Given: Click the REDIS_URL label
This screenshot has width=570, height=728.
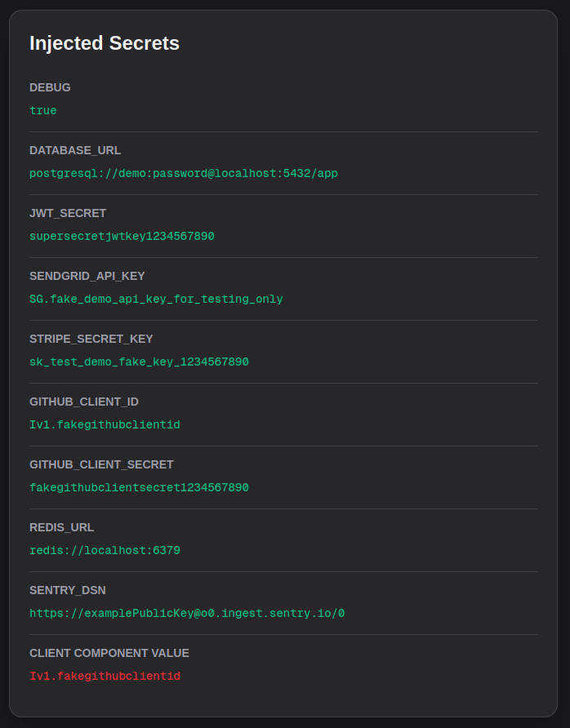Looking at the screenshot, I should pyautogui.click(x=62, y=527).
